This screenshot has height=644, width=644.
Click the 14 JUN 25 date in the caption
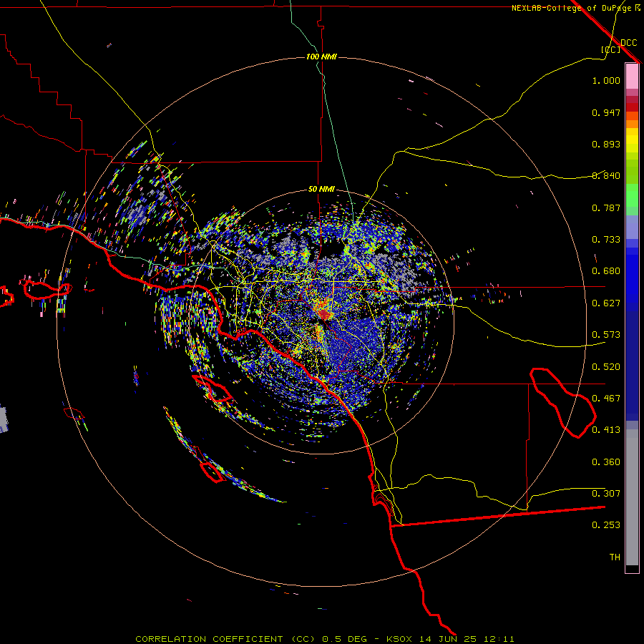click(448, 639)
